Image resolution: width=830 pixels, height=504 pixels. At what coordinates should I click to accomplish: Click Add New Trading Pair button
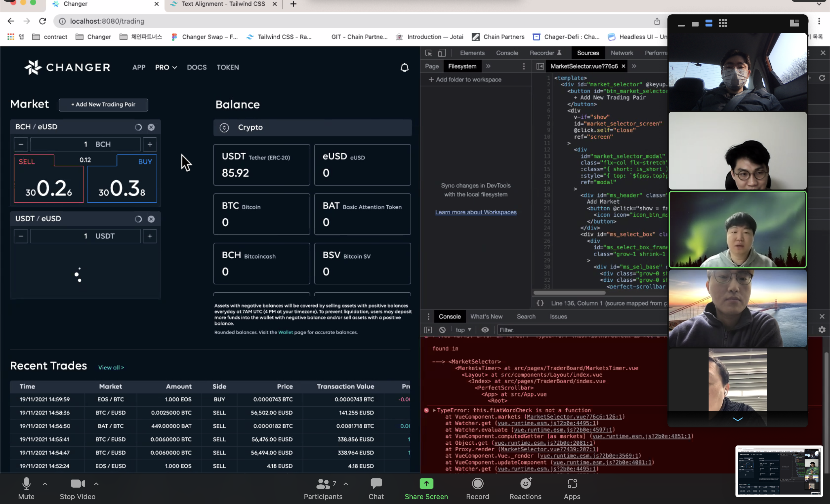tap(103, 104)
